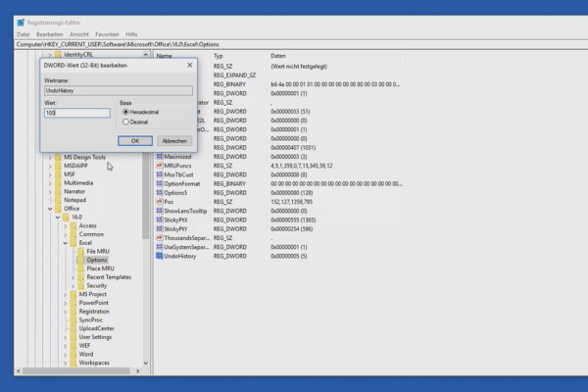Open the Ansicht menu

pos(79,34)
